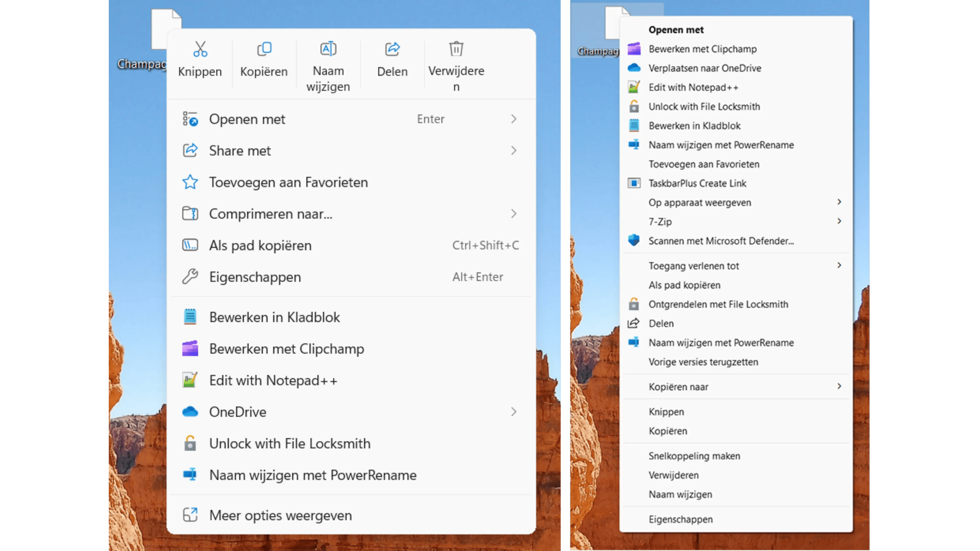
Task: Select Vorige versies terugzetten
Action: [x=703, y=362]
